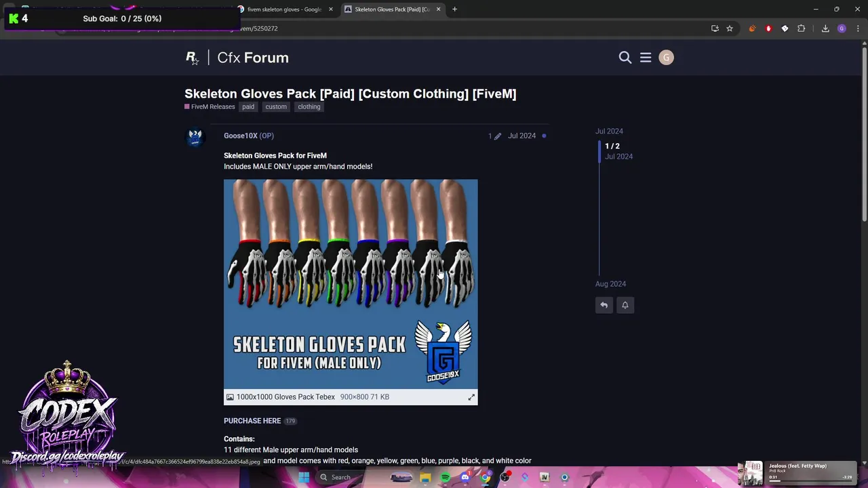This screenshot has width=868, height=488.
Task: Open Spotify from the taskbar
Action: [445, 477]
